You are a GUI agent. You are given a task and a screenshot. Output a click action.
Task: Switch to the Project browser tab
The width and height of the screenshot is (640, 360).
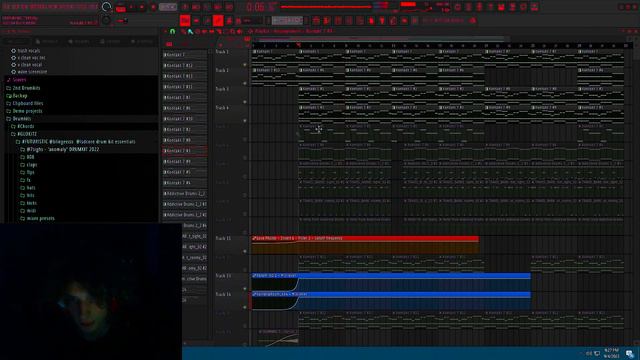47,41
